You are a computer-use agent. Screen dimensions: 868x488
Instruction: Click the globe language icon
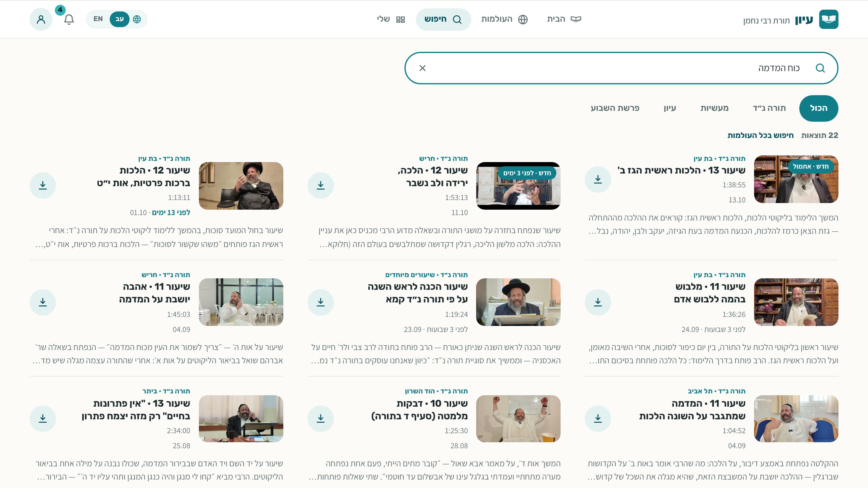pos(137,19)
